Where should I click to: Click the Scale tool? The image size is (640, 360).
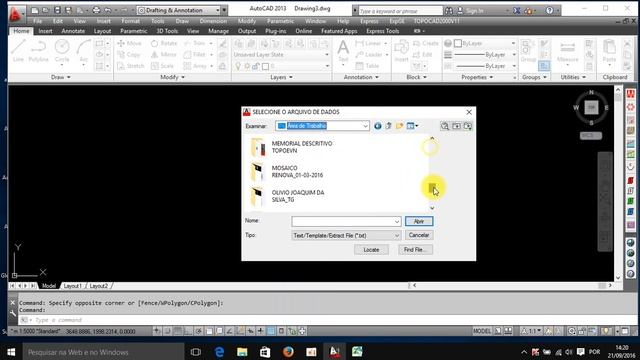162,66
